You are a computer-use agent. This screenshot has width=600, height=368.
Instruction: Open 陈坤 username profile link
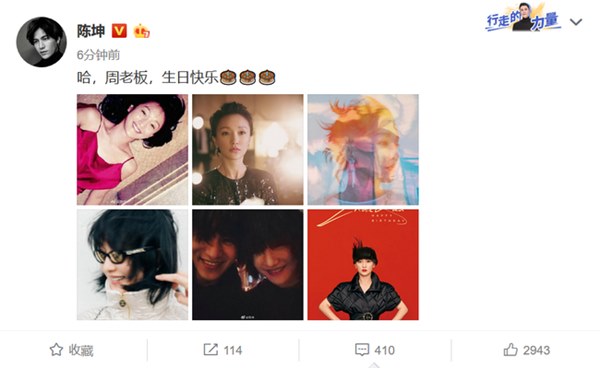[91, 31]
